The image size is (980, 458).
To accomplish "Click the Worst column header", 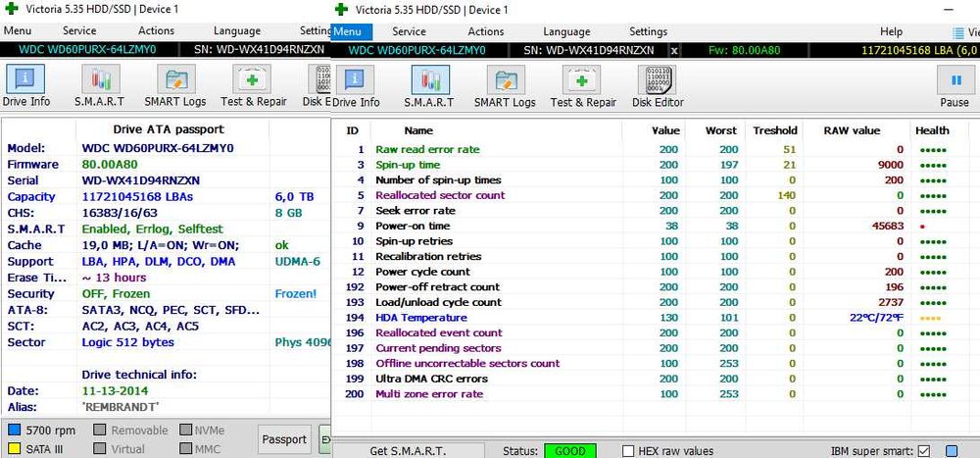I will tap(720, 130).
